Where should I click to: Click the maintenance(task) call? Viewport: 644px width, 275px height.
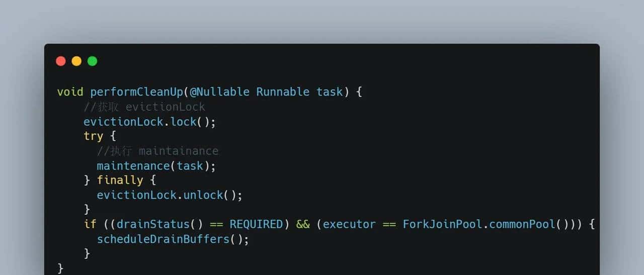click(156, 166)
